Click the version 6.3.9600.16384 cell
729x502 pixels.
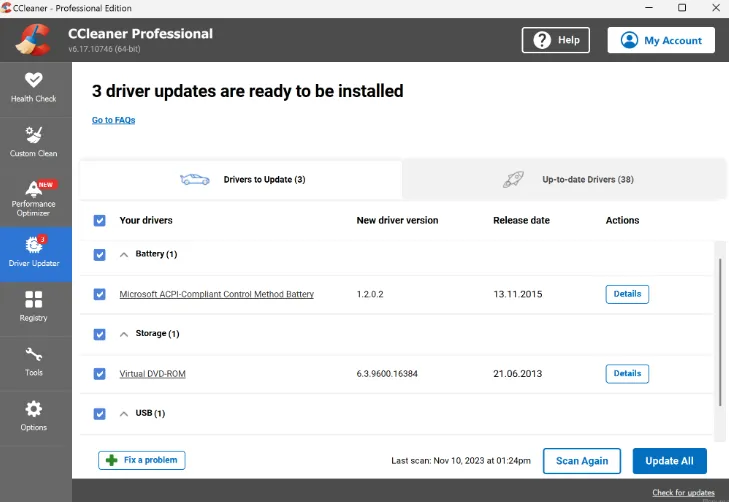[x=387, y=374]
